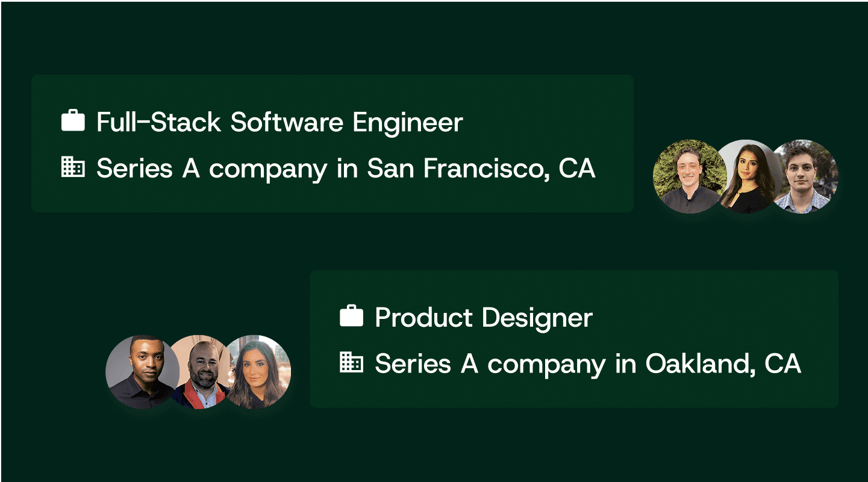Screen dimensions: 868x482
Task: Open the Full-Stack Software Engineer job title
Action: click(279, 122)
